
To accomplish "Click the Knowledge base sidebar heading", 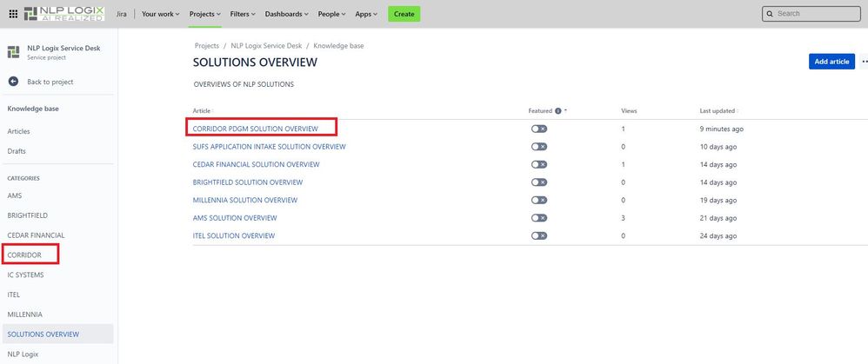I will pos(33,109).
